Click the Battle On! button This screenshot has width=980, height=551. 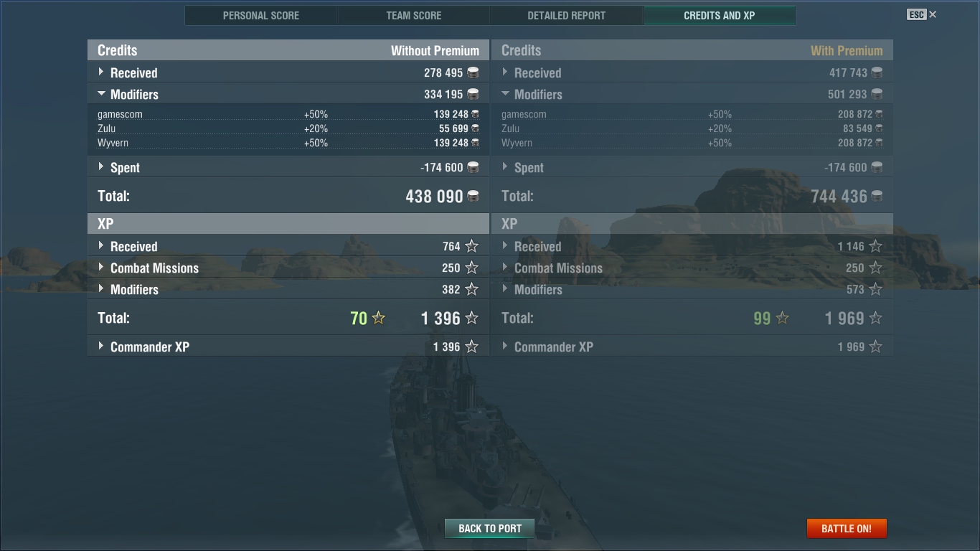(x=847, y=528)
